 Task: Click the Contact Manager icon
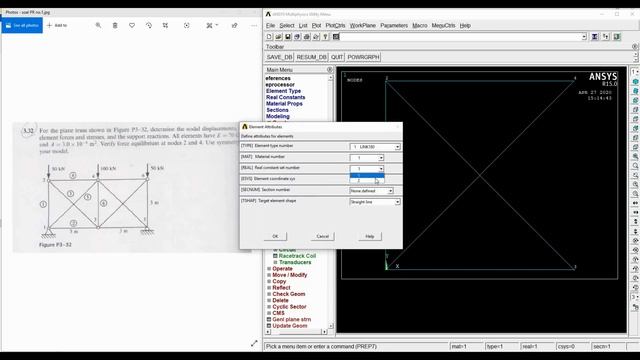click(x=617, y=37)
